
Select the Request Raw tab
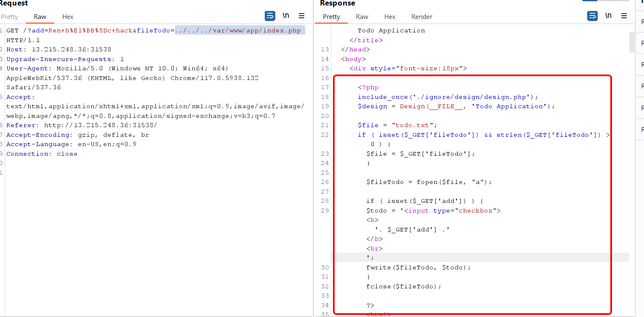pyautogui.click(x=40, y=17)
